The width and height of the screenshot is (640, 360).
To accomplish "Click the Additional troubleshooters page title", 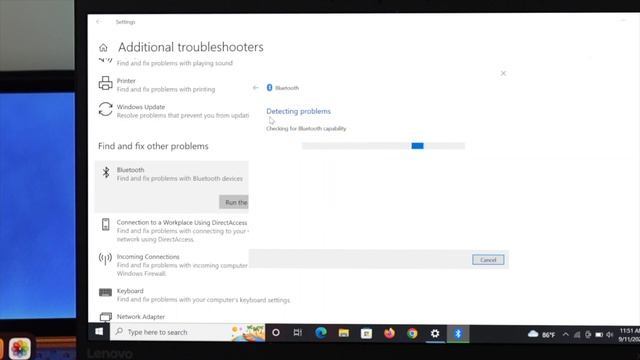I will click(x=191, y=47).
